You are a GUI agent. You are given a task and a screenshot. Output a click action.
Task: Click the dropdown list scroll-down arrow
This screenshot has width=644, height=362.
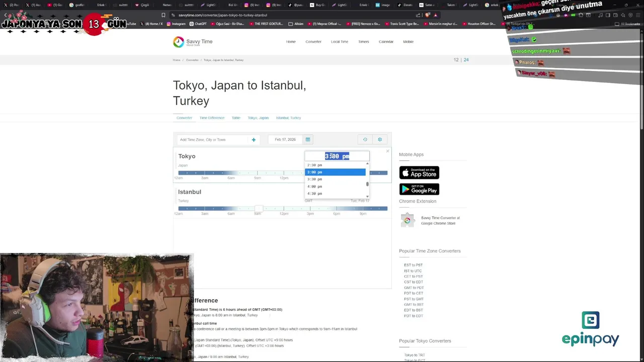(x=367, y=196)
